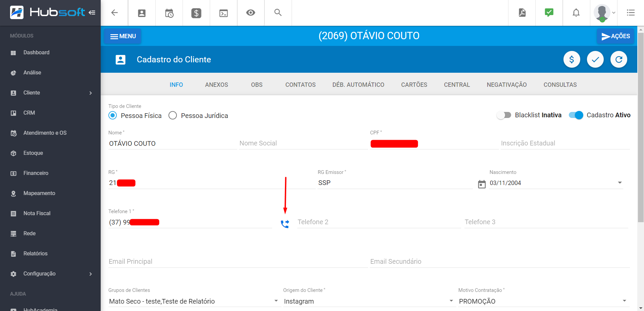The image size is (644, 311).
Task: Switch to the INFO tab
Action: (x=176, y=85)
